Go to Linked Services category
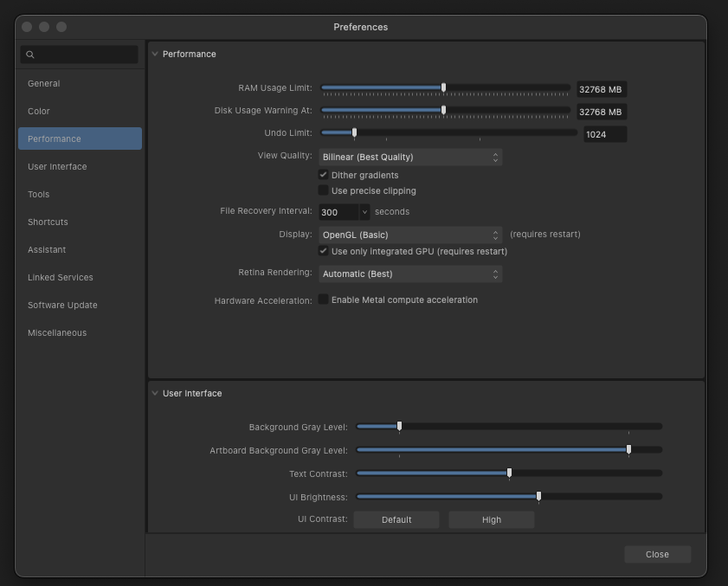The image size is (728, 586). (61, 278)
